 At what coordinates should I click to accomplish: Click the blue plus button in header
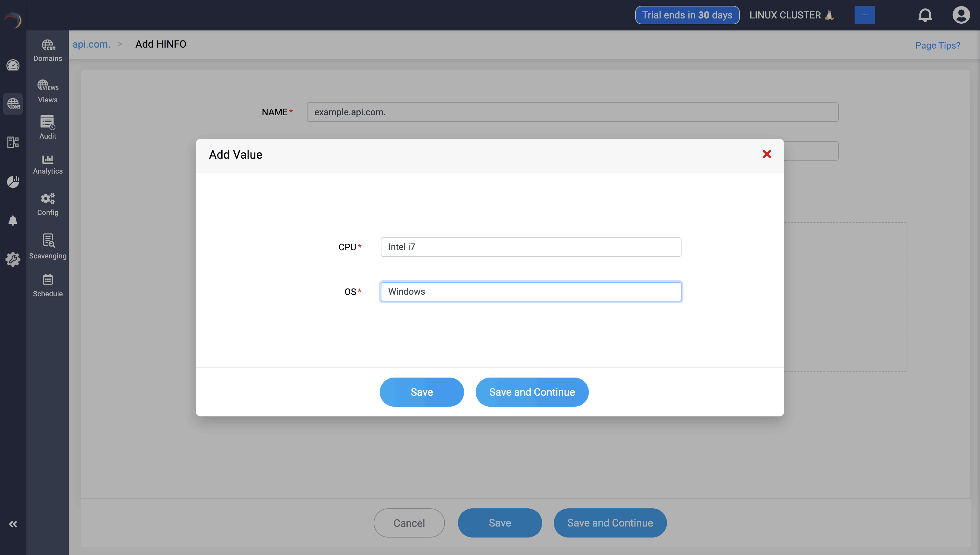[x=864, y=15]
